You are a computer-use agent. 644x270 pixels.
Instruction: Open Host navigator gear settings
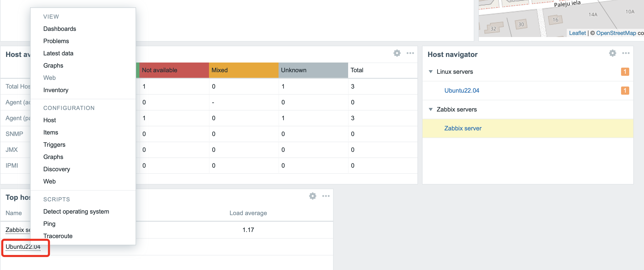pyautogui.click(x=612, y=53)
